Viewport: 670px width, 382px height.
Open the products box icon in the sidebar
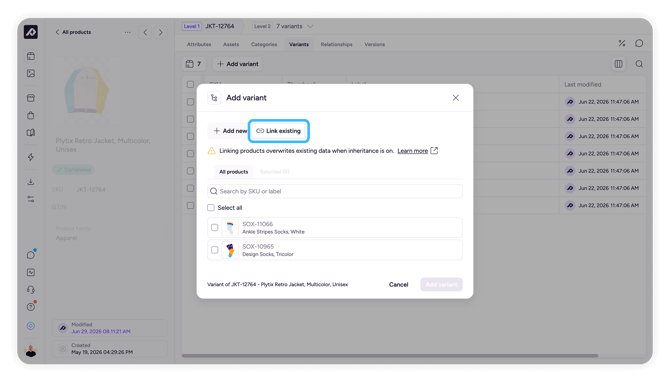point(31,56)
